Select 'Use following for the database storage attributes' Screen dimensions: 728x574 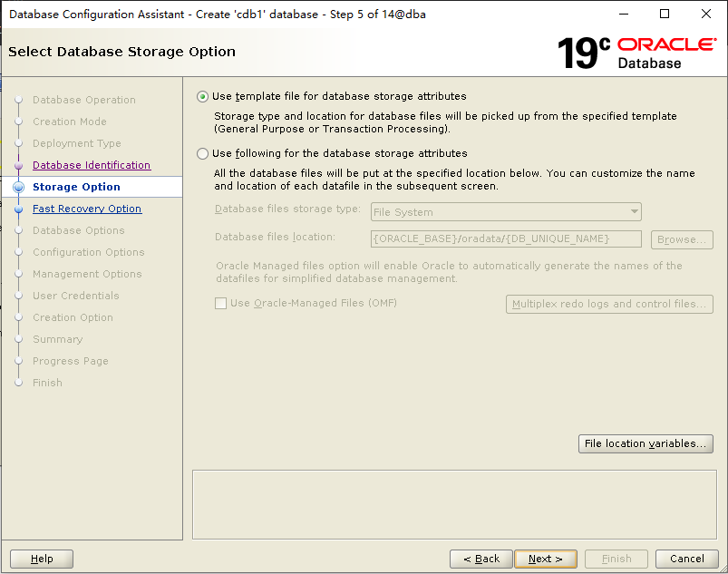pos(202,154)
